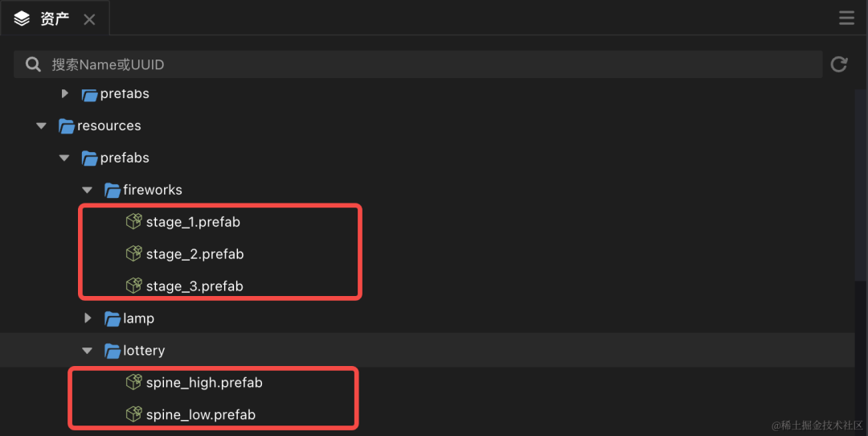Click the fireworks folder icon
The height and width of the screenshot is (436, 868).
[x=113, y=190]
